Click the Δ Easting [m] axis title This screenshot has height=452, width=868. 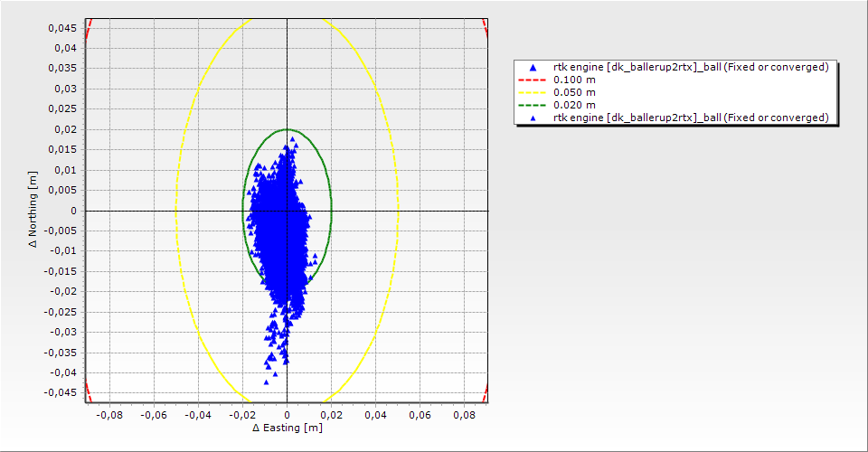288,428
